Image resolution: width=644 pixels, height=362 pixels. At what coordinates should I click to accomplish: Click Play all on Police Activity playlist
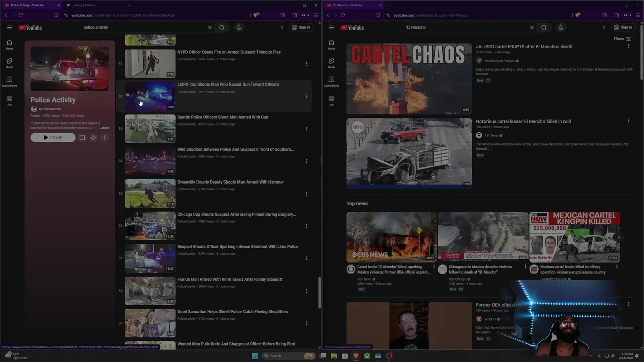pyautogui.click(x=53, y=137)
